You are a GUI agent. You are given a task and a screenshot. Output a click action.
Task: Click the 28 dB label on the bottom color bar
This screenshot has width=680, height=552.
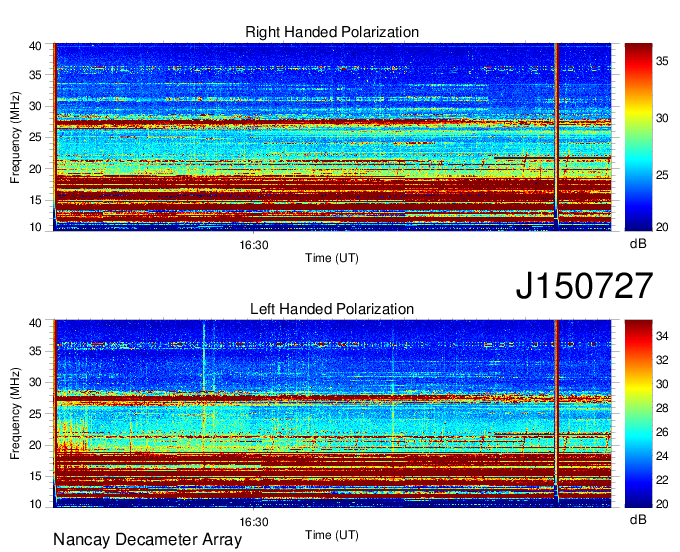[x=662, y=408]
